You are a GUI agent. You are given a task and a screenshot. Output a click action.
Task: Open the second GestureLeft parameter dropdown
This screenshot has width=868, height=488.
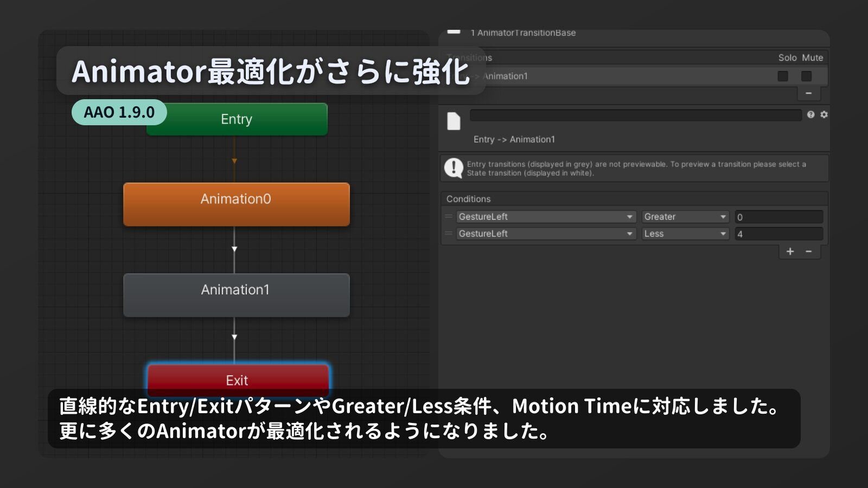click(546, 234)
